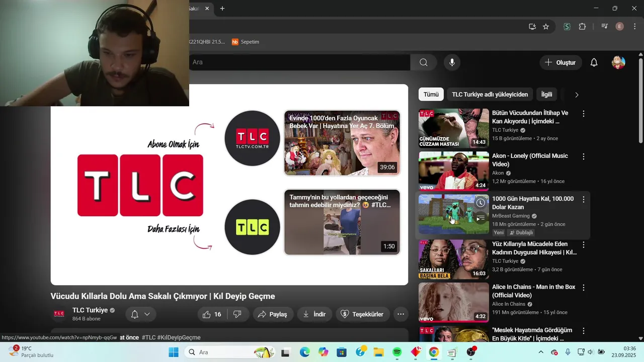Open Chrome media controls icon

[605, 27]
